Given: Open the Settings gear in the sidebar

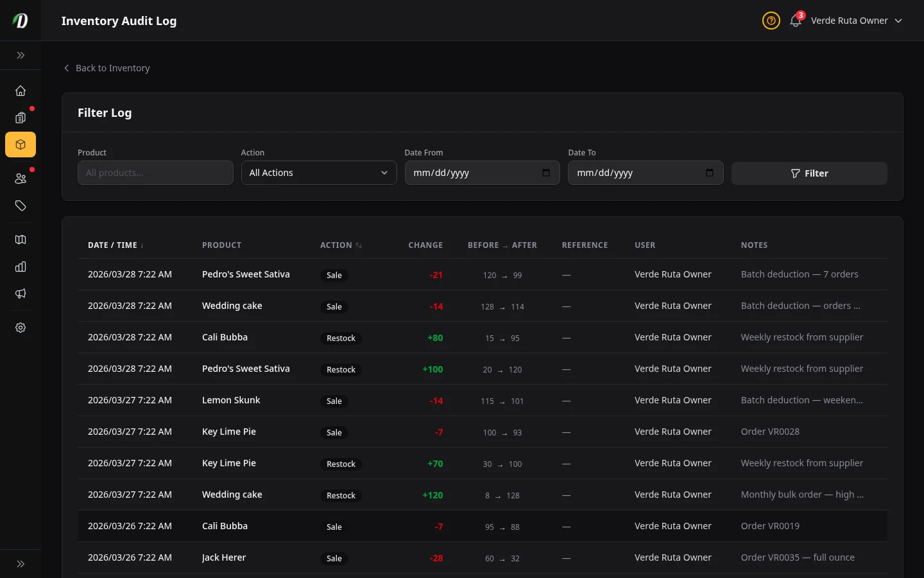Looking at the screenshot, I should coord(20,328).
